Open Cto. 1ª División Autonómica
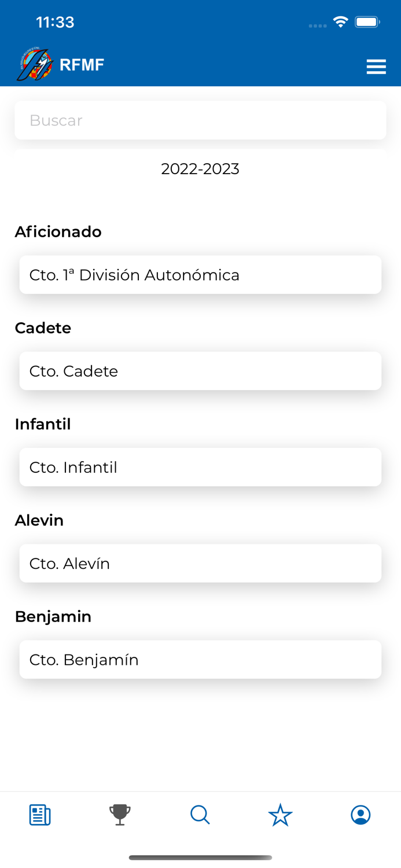The width and height of the screenshot is (401, 868). (200, 275)
